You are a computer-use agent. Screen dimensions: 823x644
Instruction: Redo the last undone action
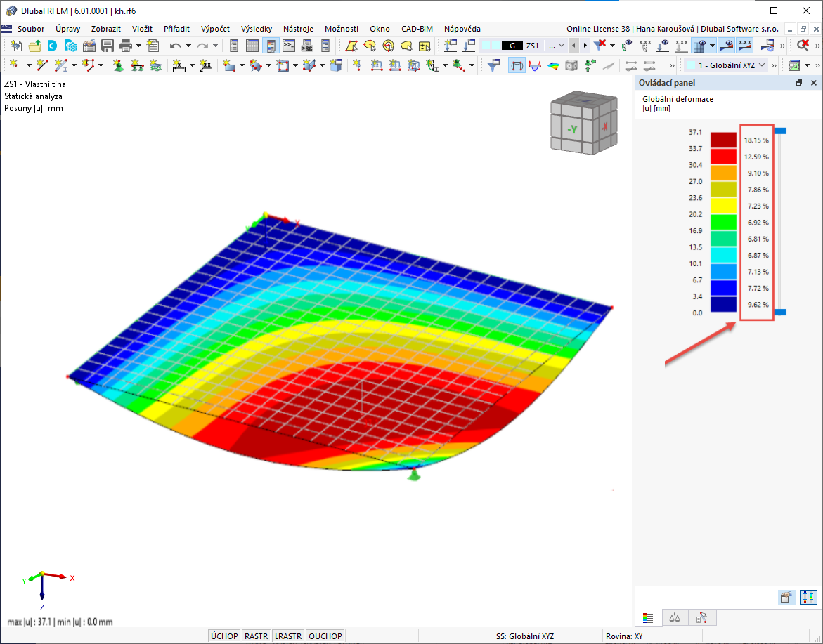click(202, 46)
